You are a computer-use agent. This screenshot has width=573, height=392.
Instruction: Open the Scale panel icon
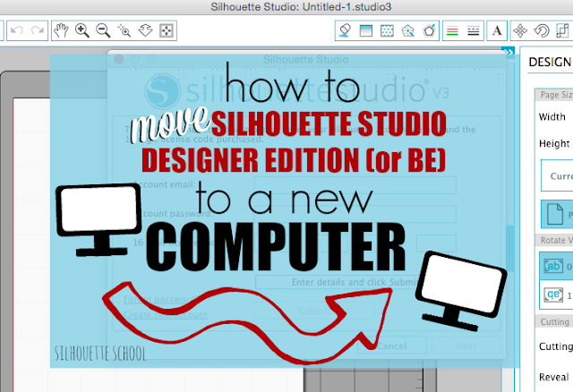563,30
